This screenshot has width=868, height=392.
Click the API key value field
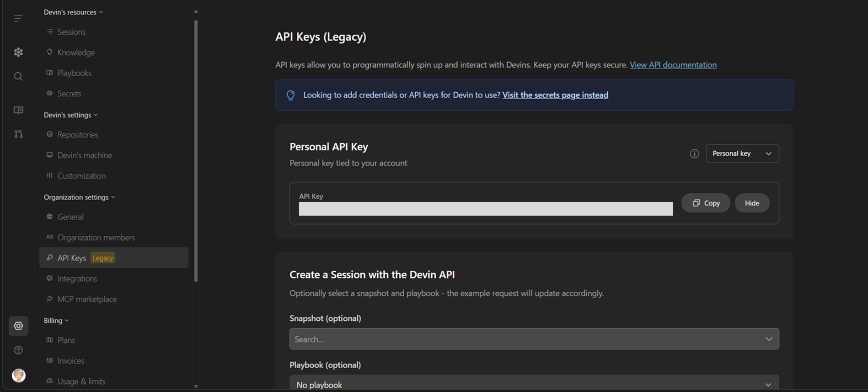[486, 209]
